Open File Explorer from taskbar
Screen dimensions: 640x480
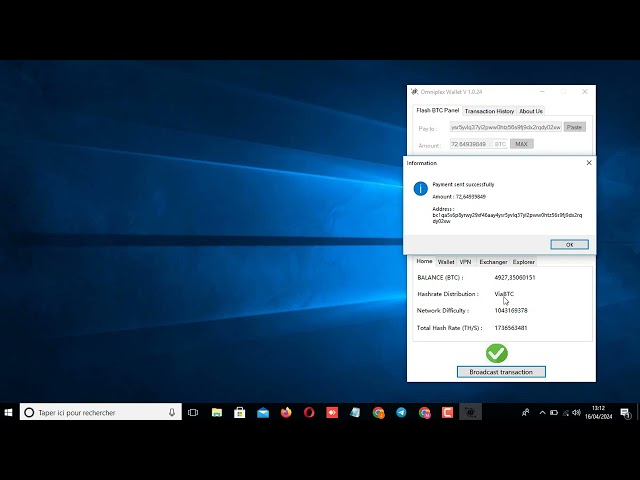tap(217, 413)
